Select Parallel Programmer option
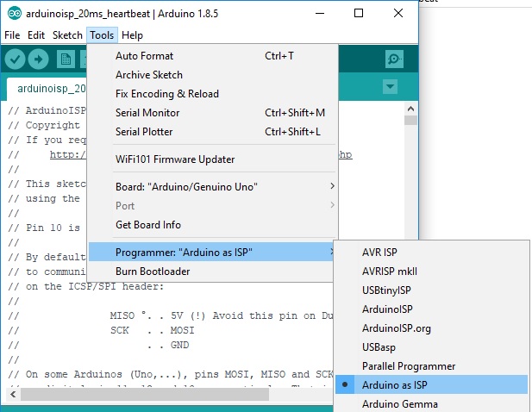532x412 pixels. pos(431,366)
